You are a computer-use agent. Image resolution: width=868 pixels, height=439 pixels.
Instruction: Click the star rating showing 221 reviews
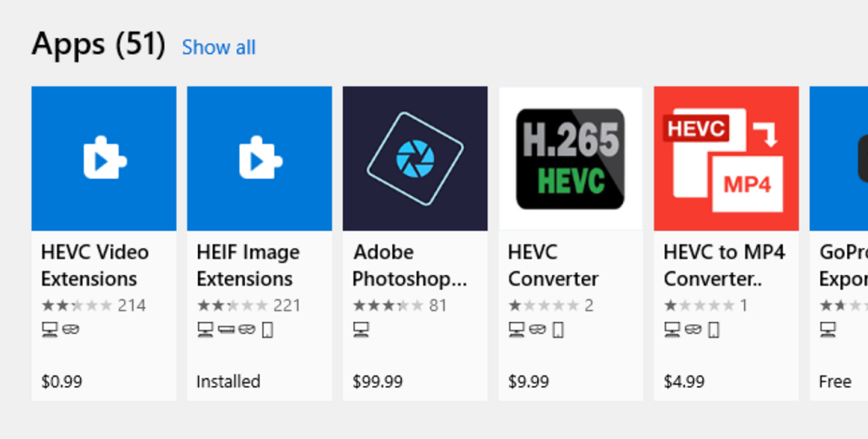click(x=233, y=305)
